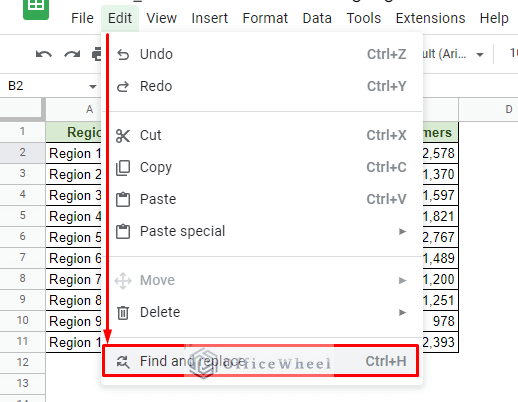Click the cell with value 1,200
Viewport: 518px width, 402px height.
(x=440, y=279)
